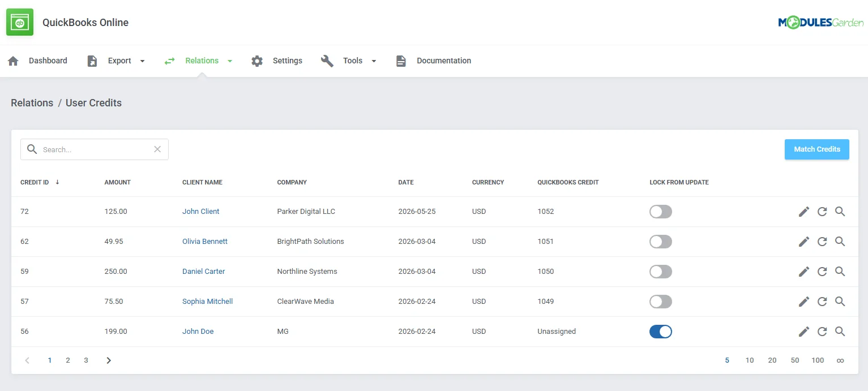This screenshot has width=868, height=391.
Task: Go to previous page chevron
Action: (27, 360)
